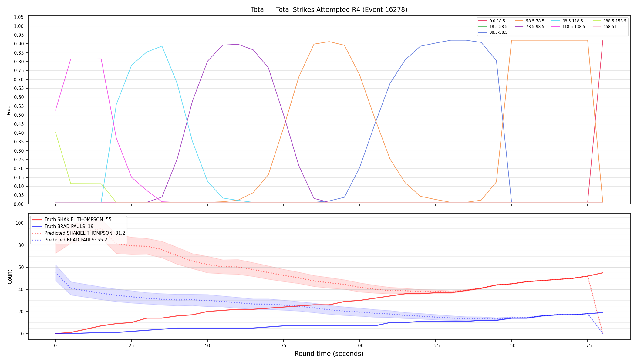Viewport: 637px width, 364px height.
Task: Click 'Truth SHAKIEL THOMPSON: 55' legend entry
Action: (x=72, y=220)
